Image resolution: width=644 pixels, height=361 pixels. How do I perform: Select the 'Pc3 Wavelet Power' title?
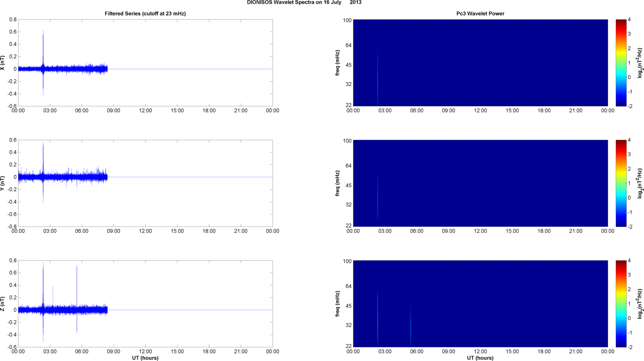(x=480, y=14)
